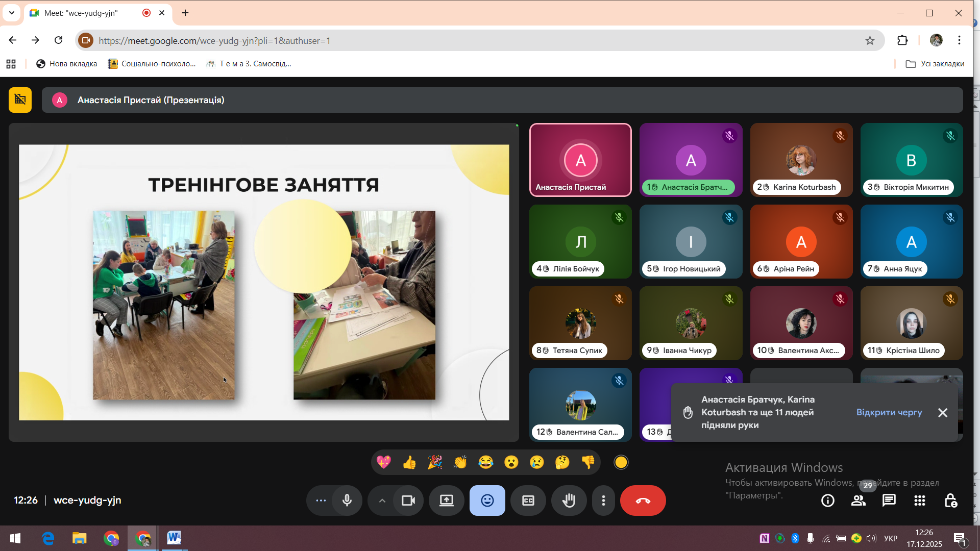Expand the tab search dropdown arrow

[x=12, y=13]
